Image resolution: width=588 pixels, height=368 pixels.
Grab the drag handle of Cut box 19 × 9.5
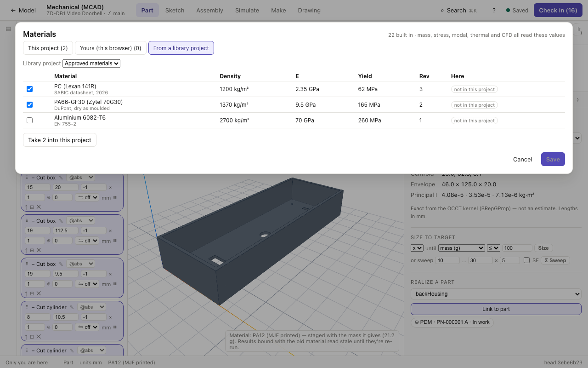(27, 264)
